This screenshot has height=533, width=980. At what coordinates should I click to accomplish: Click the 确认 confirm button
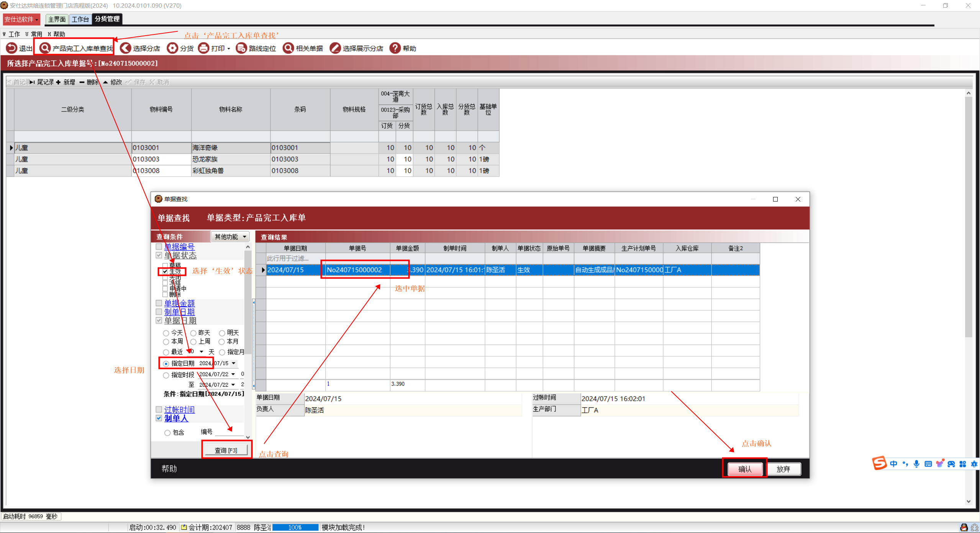[x=744, y=469]
